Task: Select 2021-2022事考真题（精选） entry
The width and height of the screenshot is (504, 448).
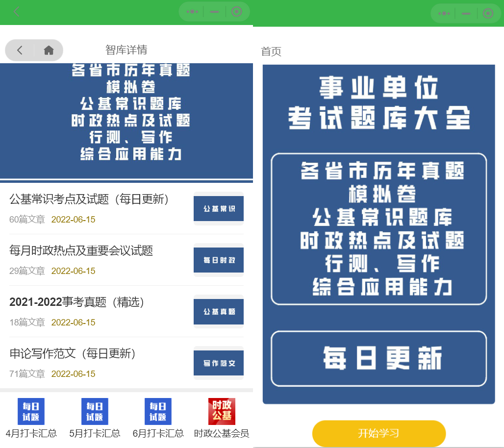Action: tap(77, 302)
